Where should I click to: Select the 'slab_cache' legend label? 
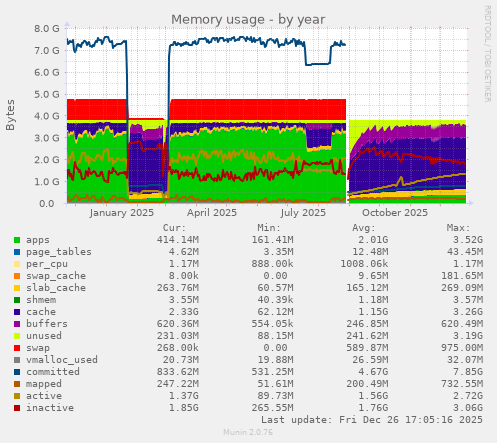(x=56, y=288)
